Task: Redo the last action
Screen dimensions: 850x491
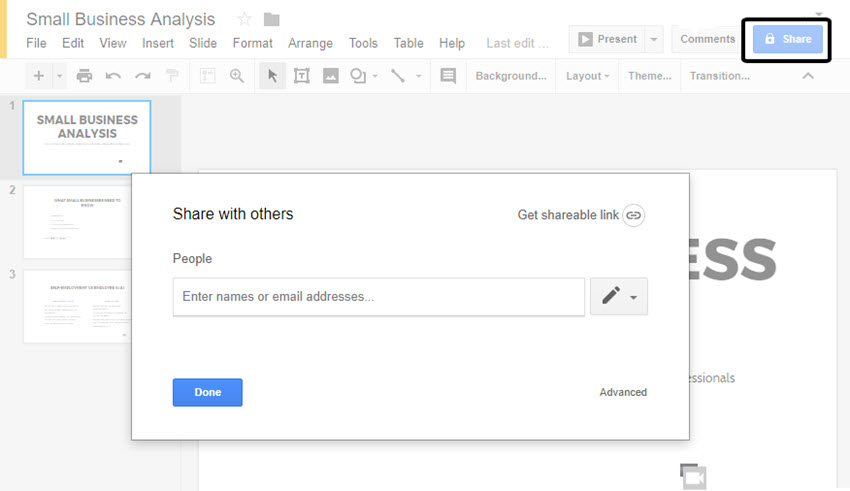Action: [143, 76]
